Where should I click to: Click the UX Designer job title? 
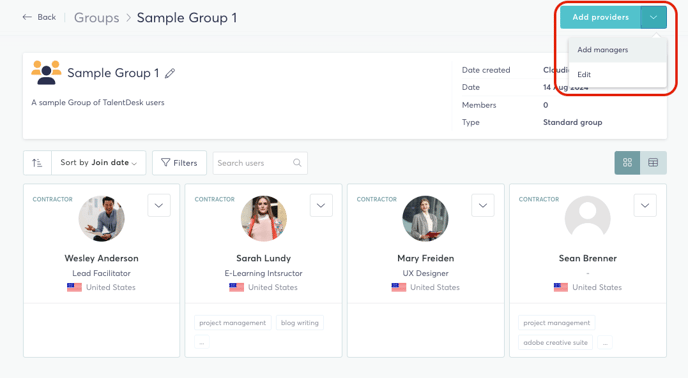coord(426,273)
